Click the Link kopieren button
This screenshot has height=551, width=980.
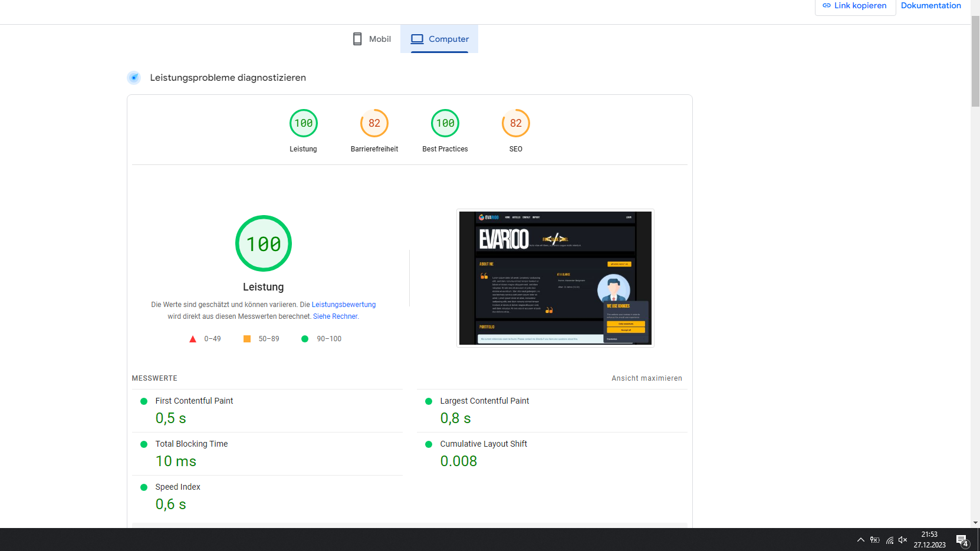click(855, 6)
